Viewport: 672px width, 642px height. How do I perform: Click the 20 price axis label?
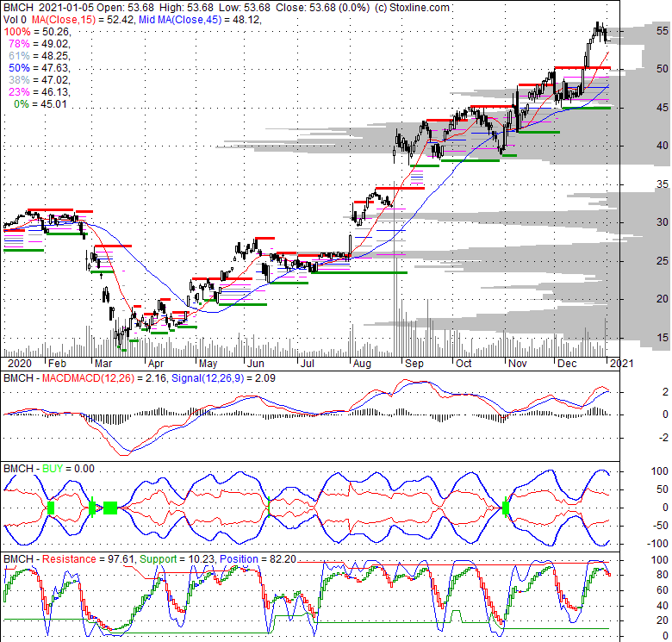coord(663,299)
